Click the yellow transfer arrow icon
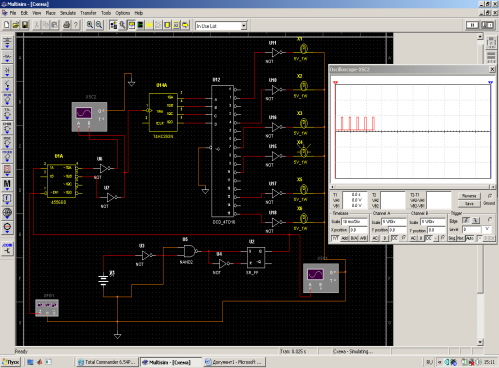The image size is (499, 368). point(185,25)
